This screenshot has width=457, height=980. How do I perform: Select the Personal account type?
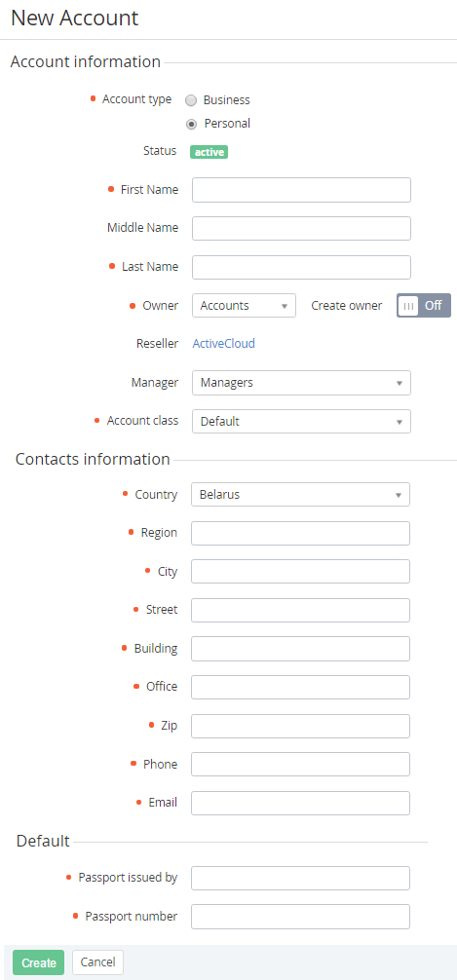tap(191, 124)
